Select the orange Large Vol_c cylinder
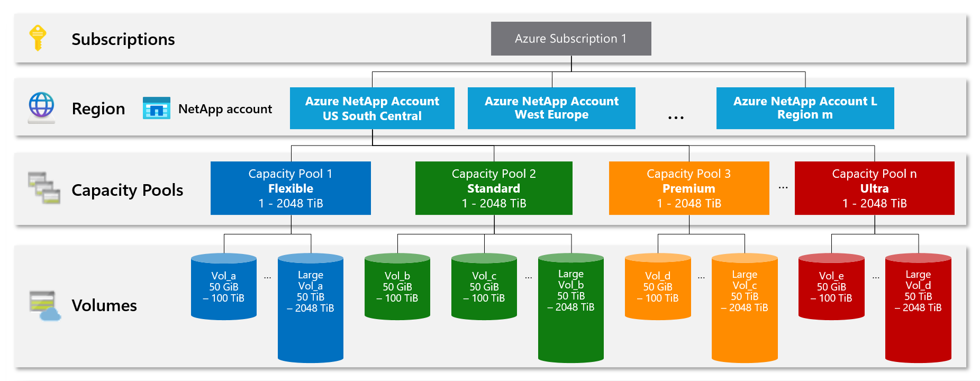980x381 pixels. click(x=745, y=308)
